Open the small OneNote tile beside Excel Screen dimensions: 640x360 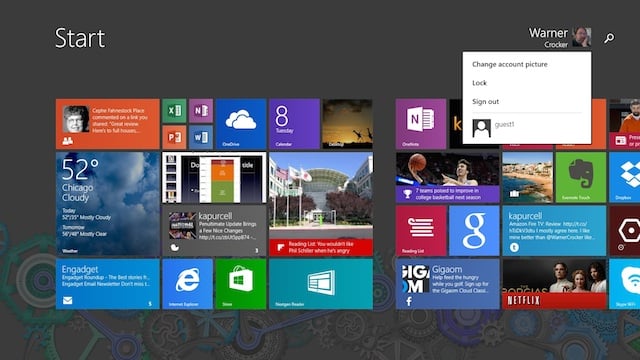coord(201,111)
